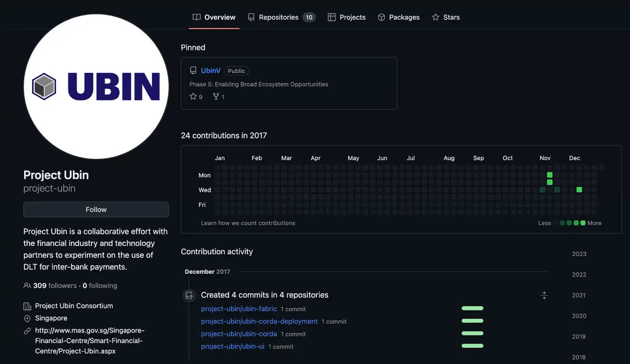The image size is (630, 364).
Task: Open project-ubin/ubin-fabric repository link
Action: point(239,309)
